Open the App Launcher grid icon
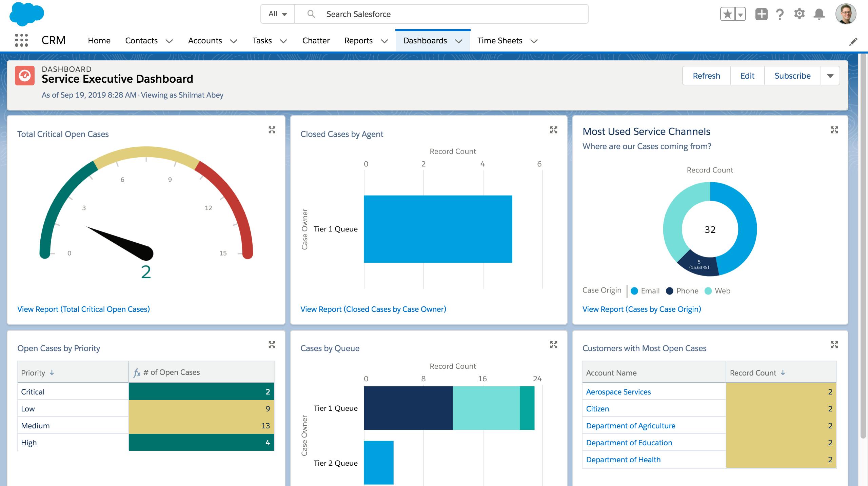 pos(21,40)
